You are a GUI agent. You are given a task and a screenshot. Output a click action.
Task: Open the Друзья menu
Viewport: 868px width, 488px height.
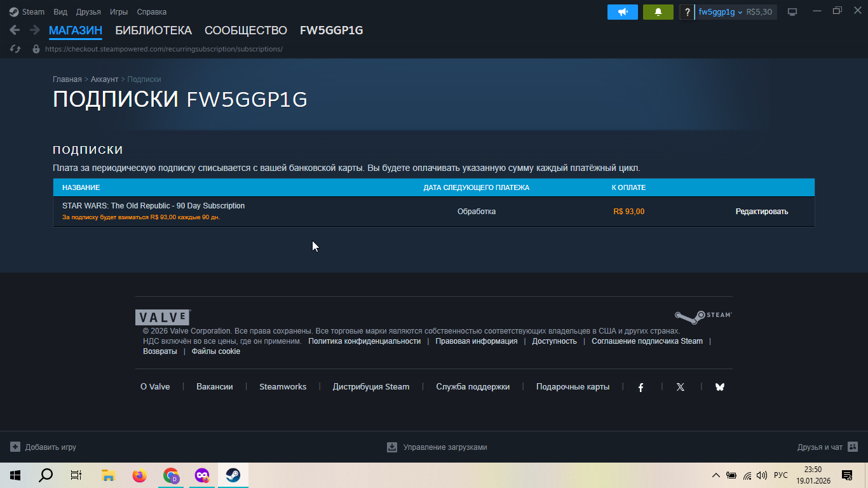click(88, 12)
